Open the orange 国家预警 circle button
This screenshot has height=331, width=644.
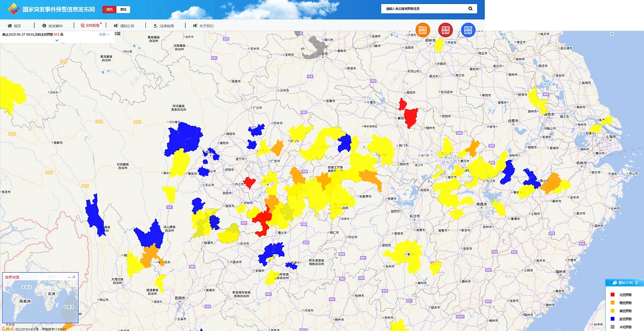[x=423, y=30]
